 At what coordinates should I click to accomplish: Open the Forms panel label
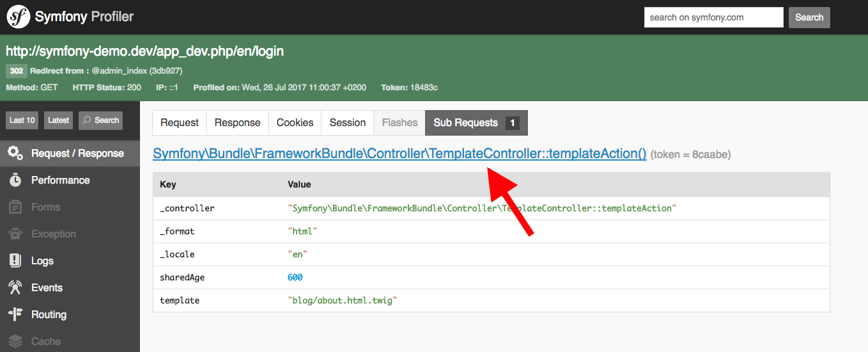pos(45,207)
